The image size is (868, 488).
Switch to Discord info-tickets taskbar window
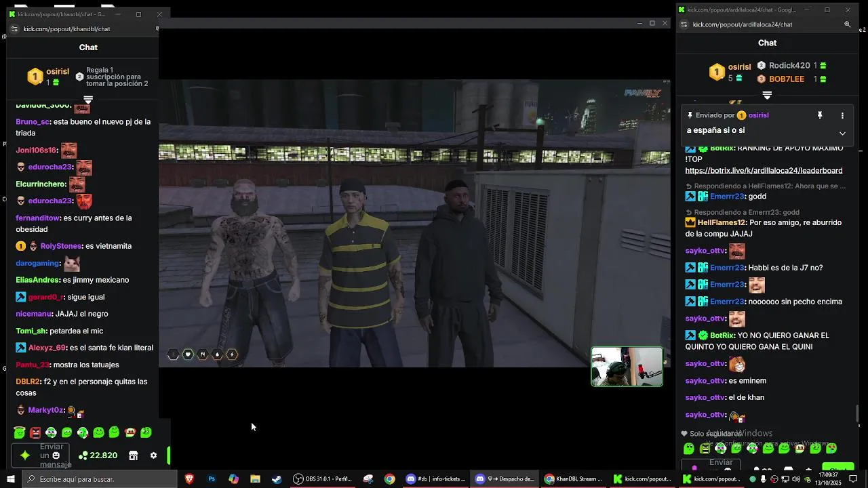pos(435,479)
